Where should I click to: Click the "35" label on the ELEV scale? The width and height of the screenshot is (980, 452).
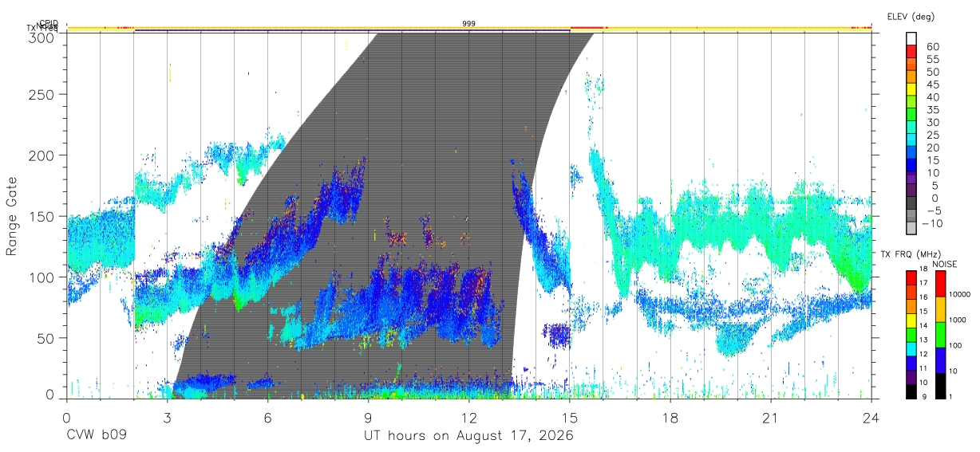click(931, 110)
